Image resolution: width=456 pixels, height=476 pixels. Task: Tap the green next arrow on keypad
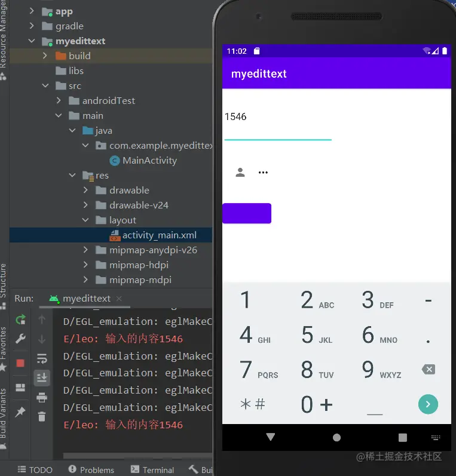[x=428, y=404]
